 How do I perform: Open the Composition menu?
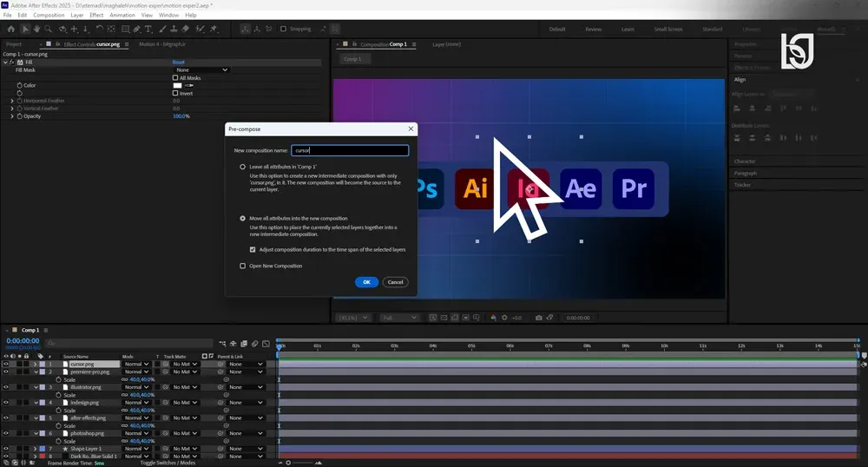pyautogui.click(x=49, y=15)
